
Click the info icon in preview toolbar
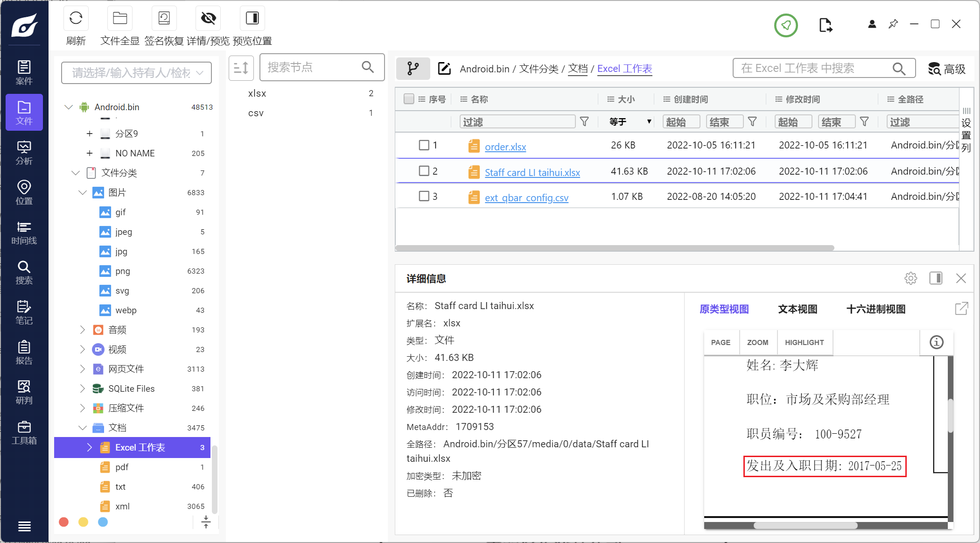click(936, 342)
